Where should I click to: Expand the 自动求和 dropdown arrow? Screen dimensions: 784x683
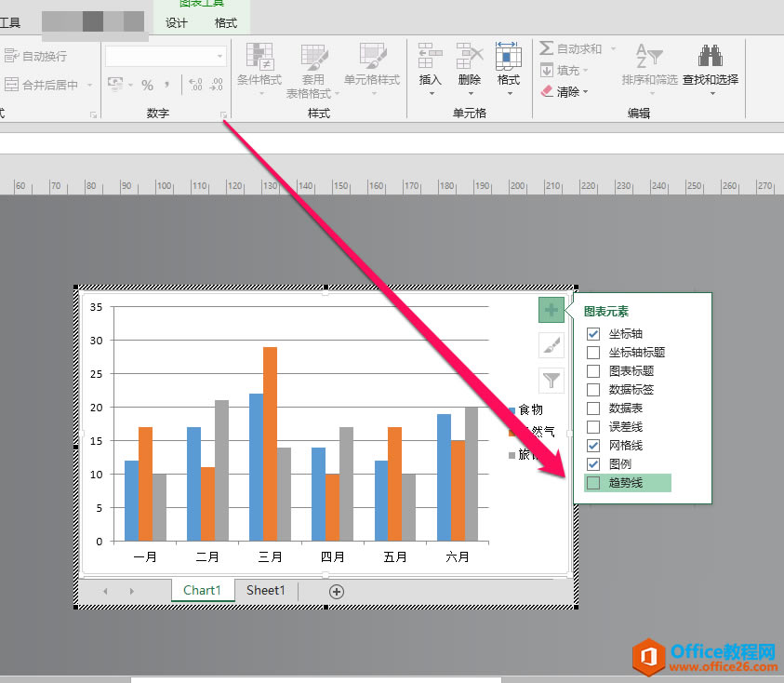pos(613,48)
